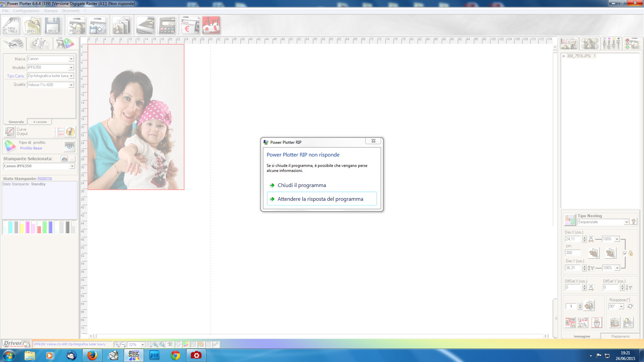Image resolution: width=644 pixels, height=362 pixels.
Task: Click the Save toolbar icon
Action: pyautogui.click(x=52, y=25)
